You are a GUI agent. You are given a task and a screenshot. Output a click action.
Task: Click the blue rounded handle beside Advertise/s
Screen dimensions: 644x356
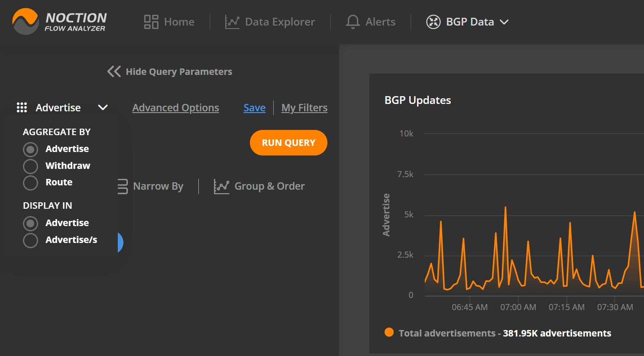tap(120, 243)
